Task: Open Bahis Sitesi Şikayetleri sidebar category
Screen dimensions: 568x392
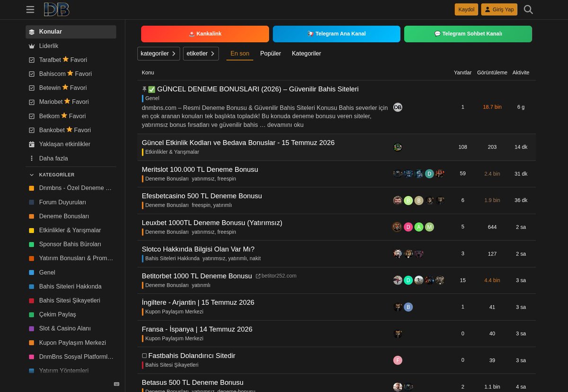Action: [71, 300]
